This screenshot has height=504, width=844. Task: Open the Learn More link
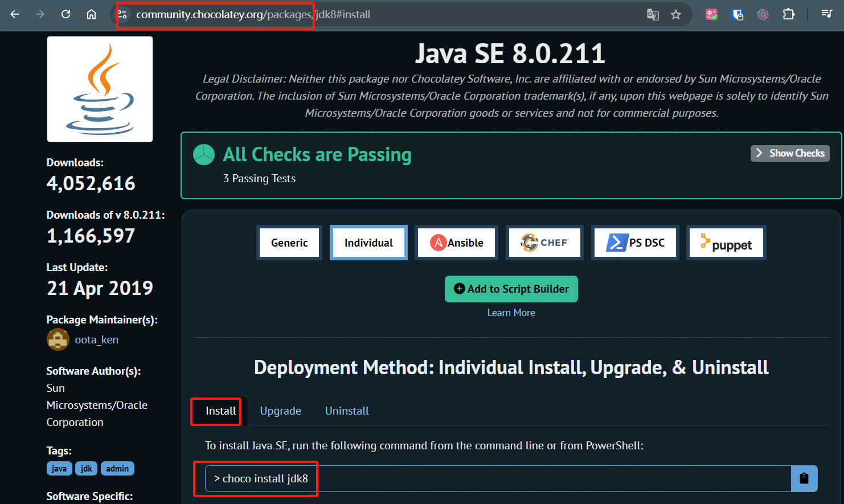511,313
